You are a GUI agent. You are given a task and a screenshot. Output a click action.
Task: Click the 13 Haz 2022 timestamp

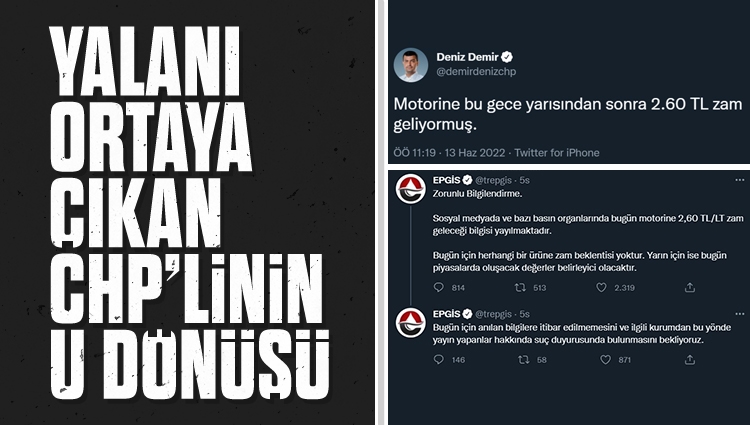pyautogui.click(x=475, y=153)
